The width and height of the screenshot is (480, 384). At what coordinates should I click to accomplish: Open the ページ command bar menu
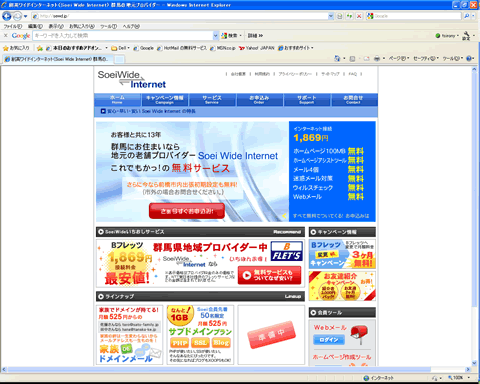(x=399, y=59)
